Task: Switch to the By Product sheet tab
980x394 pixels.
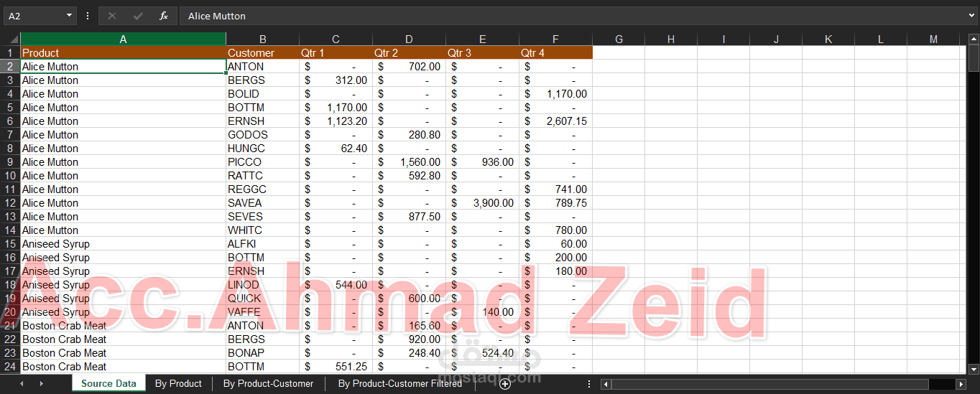Action: point(178,383)
